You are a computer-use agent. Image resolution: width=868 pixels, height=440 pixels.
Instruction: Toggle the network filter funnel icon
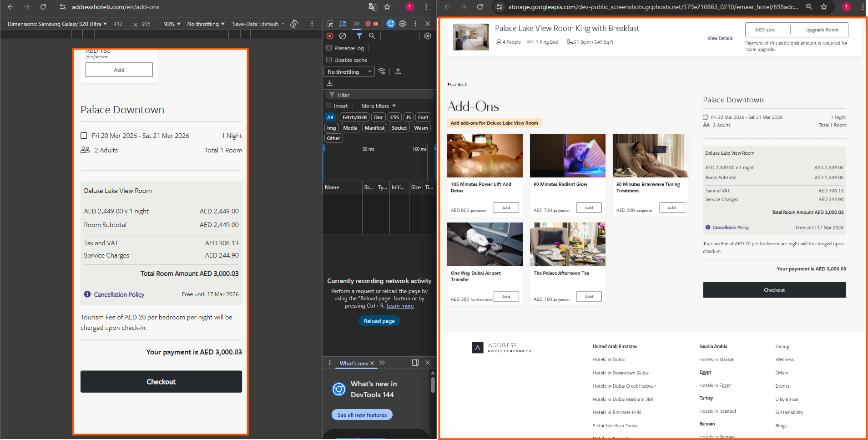pos(359,36)
